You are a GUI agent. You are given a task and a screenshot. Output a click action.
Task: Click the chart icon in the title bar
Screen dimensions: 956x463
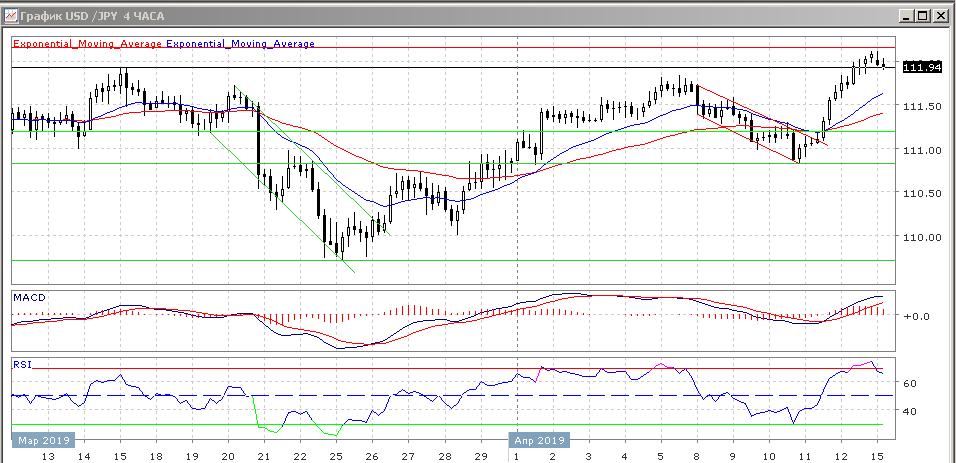[x=11, y=16]
